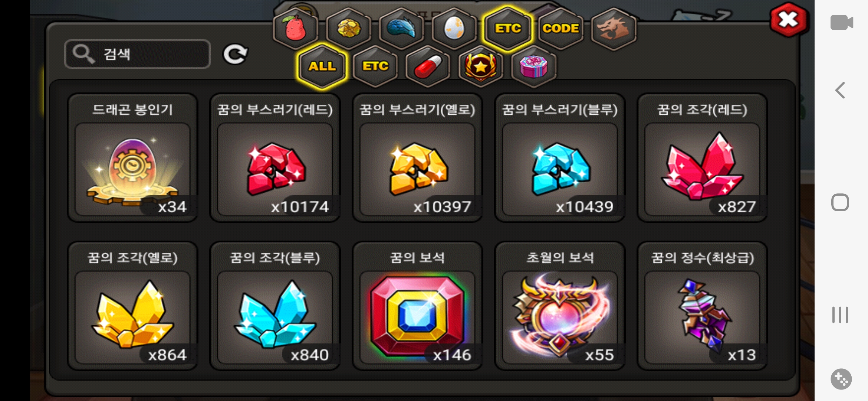Viewport: 868px width, 401px height.
Task: Open the CODE category tab
Action: [560, 29]
